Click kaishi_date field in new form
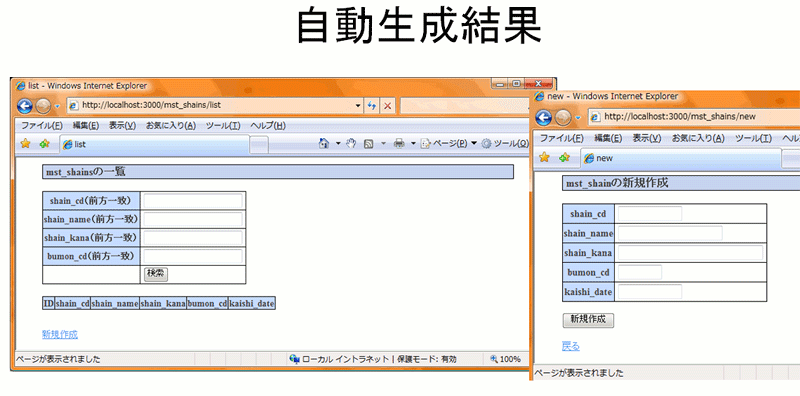The width and height of the screenshot is (800, 396). click(x=650, y=292)
